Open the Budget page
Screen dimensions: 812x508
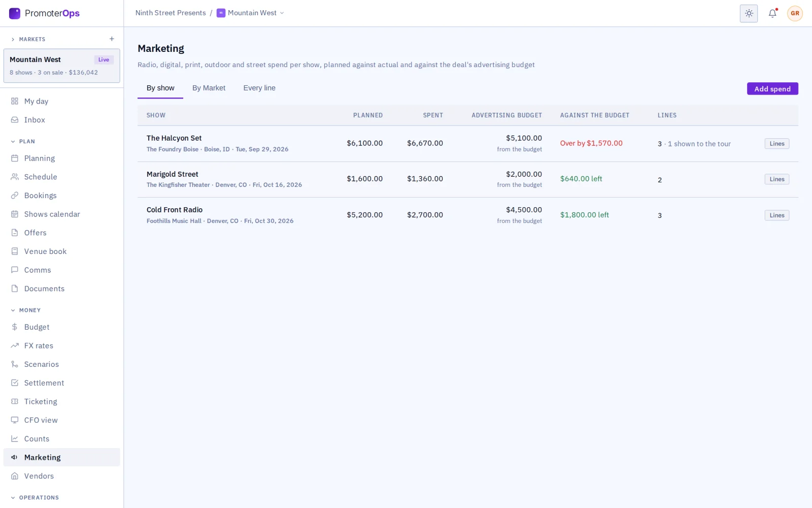[x=62, y=327]
